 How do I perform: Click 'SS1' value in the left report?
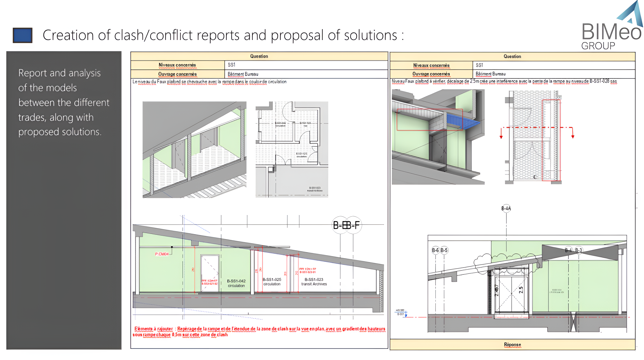click(x=231, y=65)
